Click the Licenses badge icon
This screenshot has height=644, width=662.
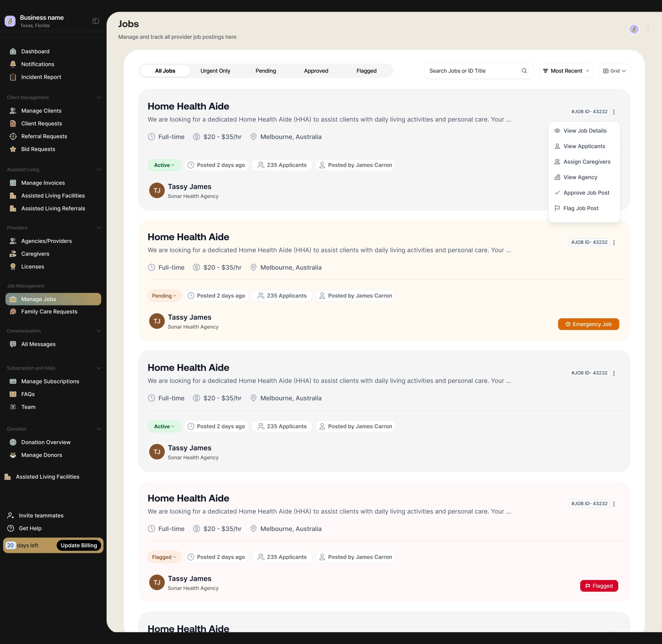click(13, 267)
